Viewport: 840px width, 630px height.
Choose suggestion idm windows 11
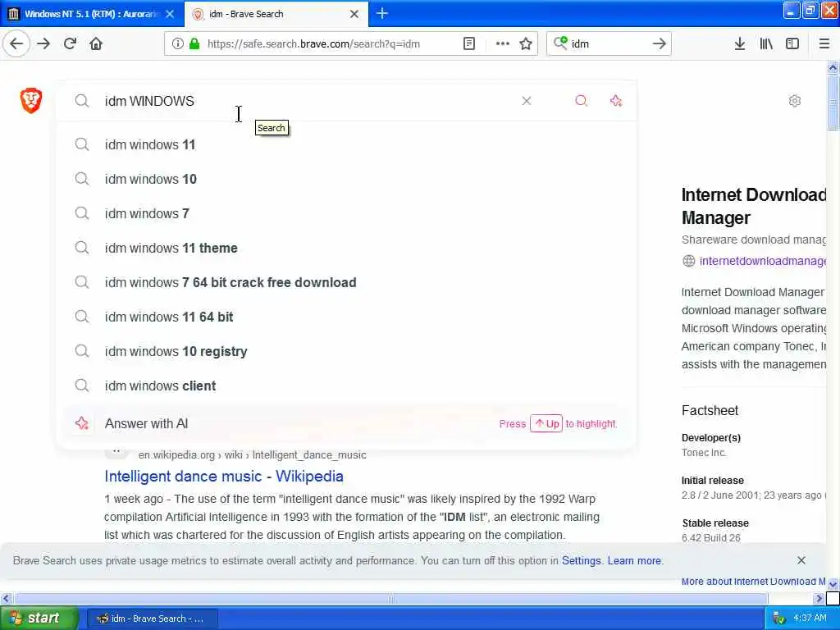[x=346, y=144]
